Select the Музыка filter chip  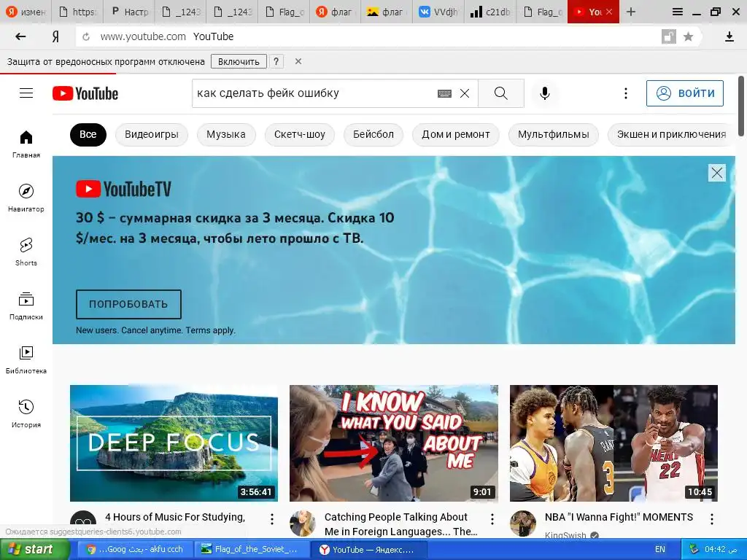tap(226, 134)
